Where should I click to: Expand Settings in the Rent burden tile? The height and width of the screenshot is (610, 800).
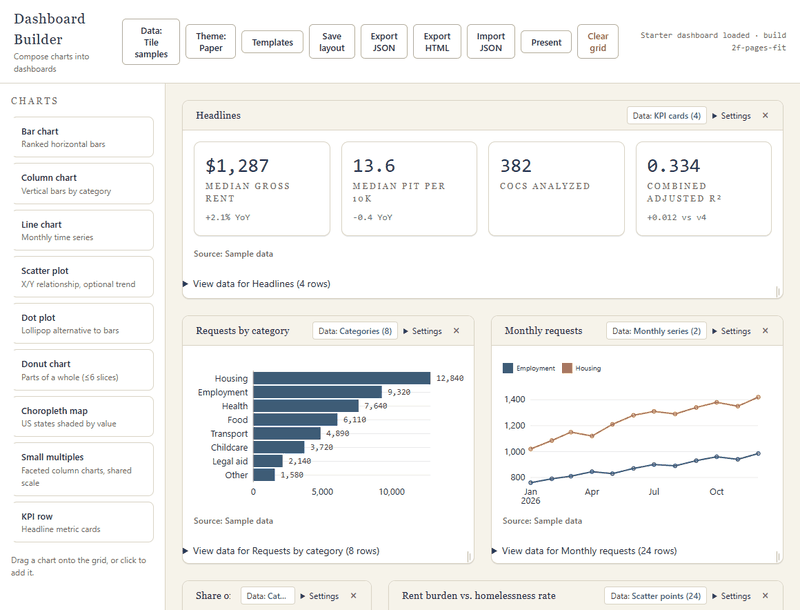point(732,596)
